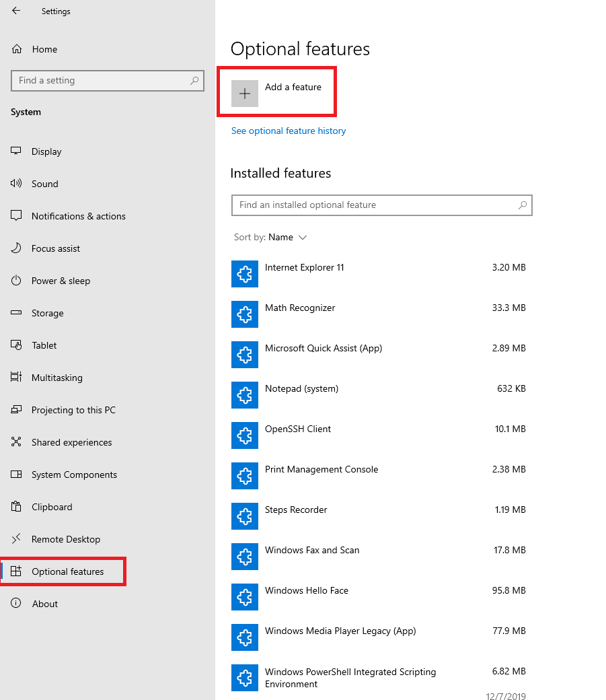Navigate to the About page

pyautogui.click(x=45, y=604)
